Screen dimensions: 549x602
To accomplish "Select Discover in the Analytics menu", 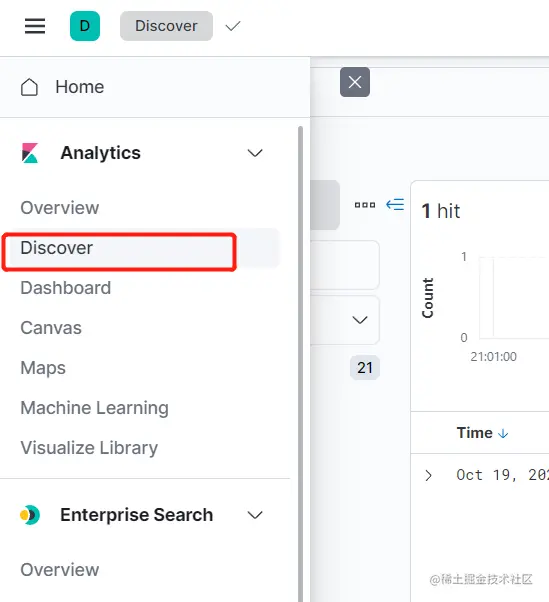I will pyautogui.click(x=56, y=248).
